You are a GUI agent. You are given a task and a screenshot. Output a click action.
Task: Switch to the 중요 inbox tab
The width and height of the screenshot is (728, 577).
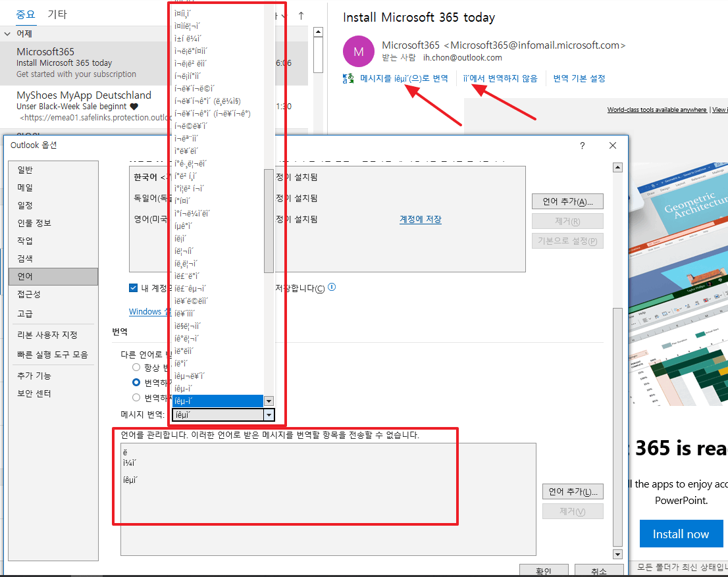click(26, 14)
